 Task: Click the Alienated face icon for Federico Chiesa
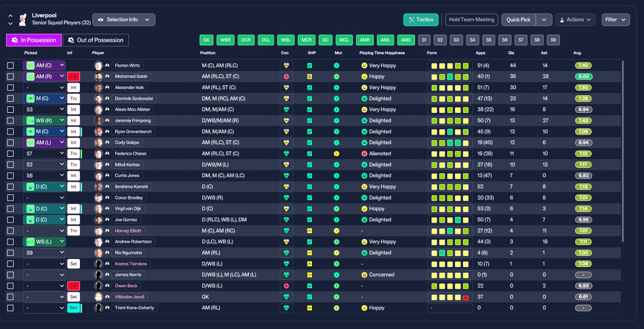(x=364, y=154)
